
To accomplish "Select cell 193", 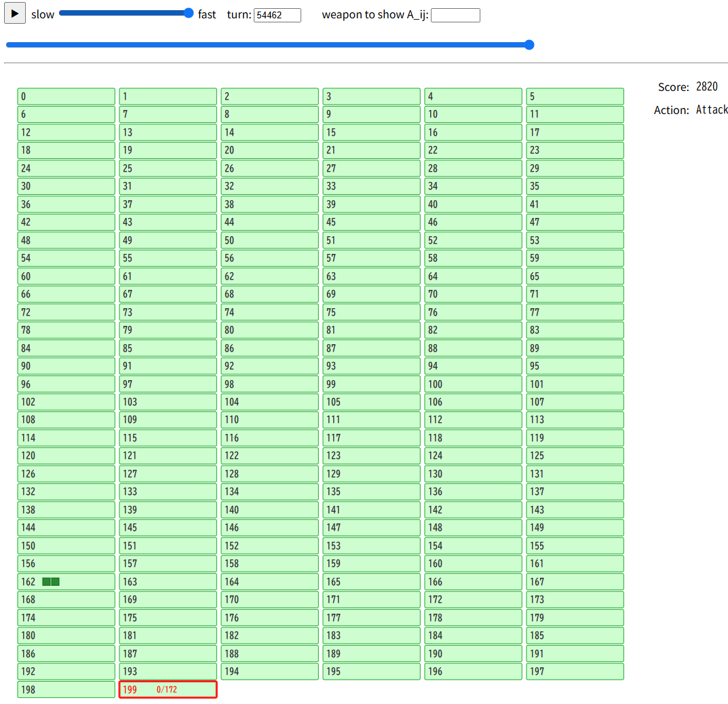I will pyautogui.click(x=168, y=671).
